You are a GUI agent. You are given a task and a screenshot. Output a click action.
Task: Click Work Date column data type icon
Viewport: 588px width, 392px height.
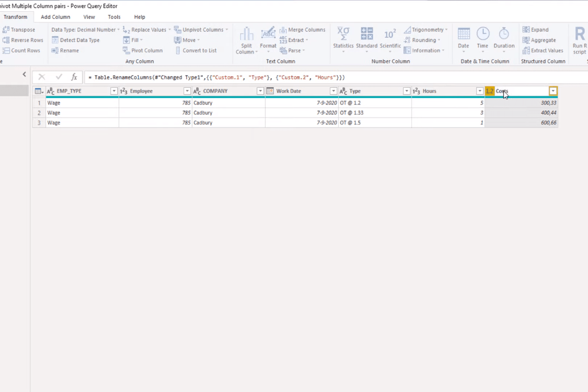click(x=270, y=91)
